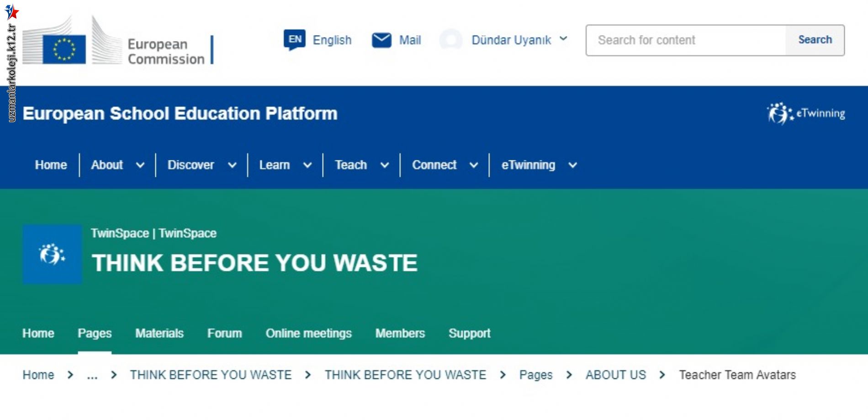Viewport: 868px width, 420px height.
Task: Click the Dündar Uyanık profile avatar
Action: [451, 40]
